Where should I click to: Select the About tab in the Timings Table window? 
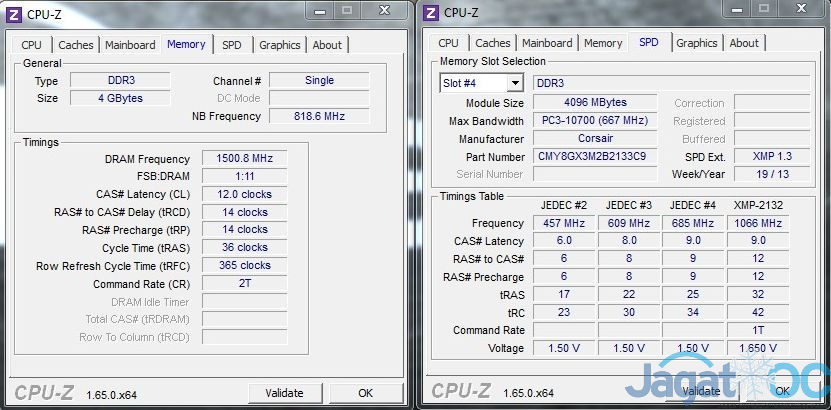744,43
